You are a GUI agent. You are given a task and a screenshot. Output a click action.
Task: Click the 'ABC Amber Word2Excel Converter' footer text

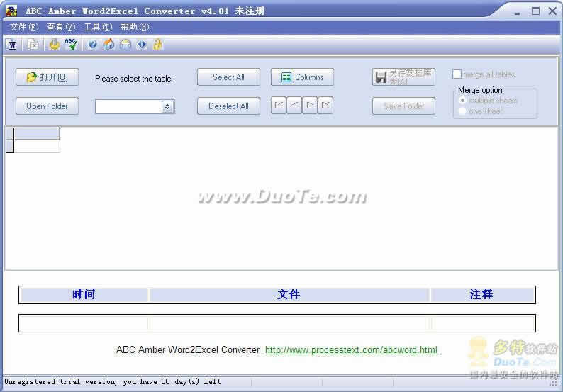[188, 349]
